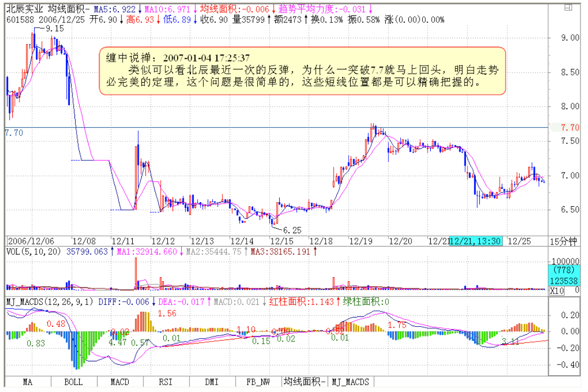Click the 红柱面积:1.143 value
The width and height of the screenshot is (588, 392).
point(301,302)
